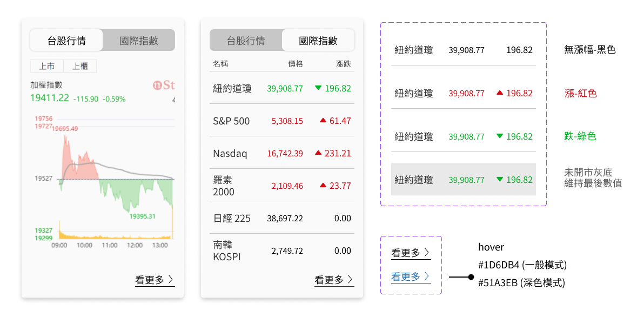Click the #1D6DB4 (一般模式) color code

point(522,265)
